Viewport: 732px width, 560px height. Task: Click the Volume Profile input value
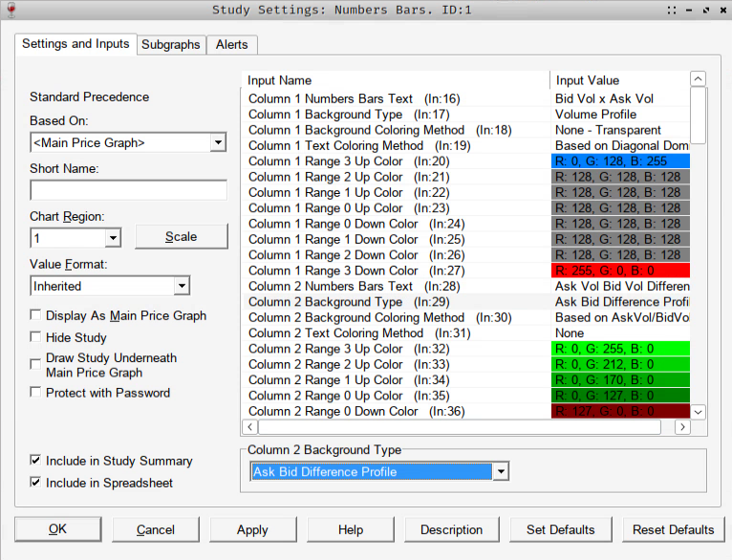595,115
